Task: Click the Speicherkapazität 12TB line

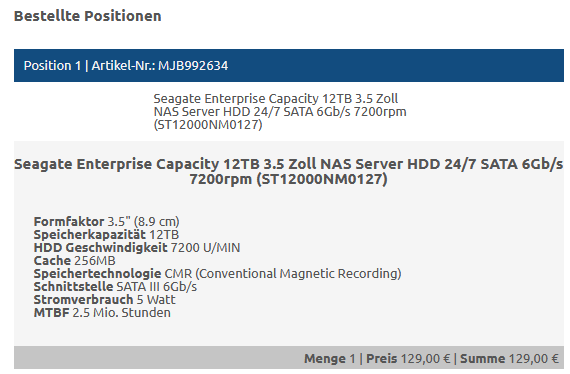Action: [x=106, y=234]
